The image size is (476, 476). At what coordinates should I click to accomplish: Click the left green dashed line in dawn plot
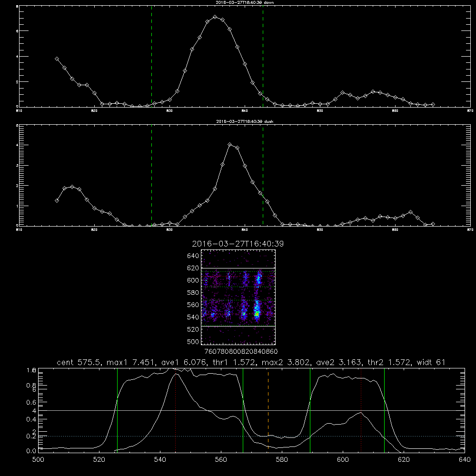151,57
